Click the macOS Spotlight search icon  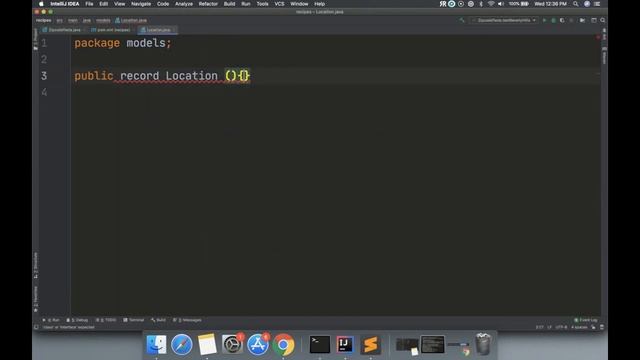click(x=576, y=4)
